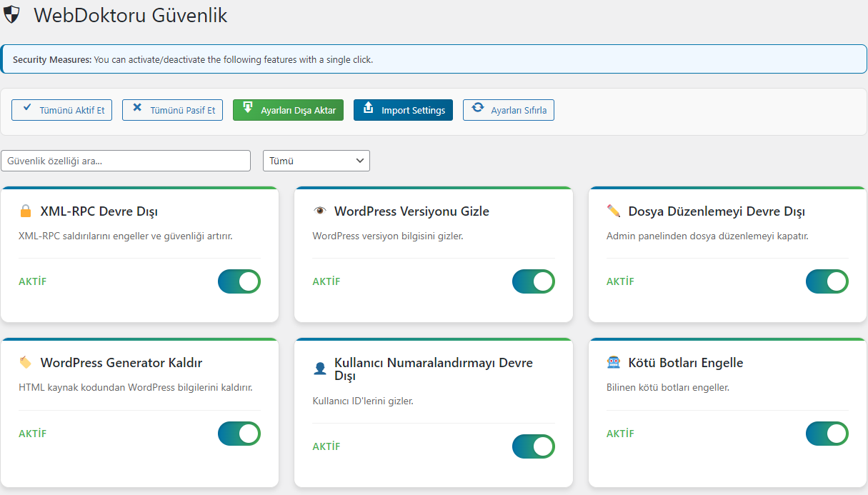Screen dimensions: 868x495
Task: Click the blue Import Settings button
Action: pyautogui.click(x=403, y=110)
